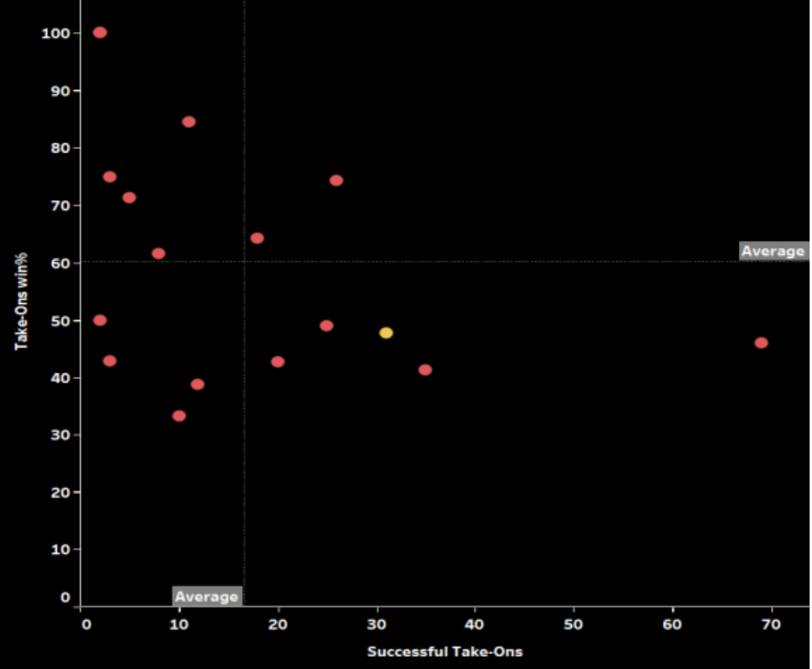Click the data point at 100% win rate
This screenshot has height=669, width=812.
coord(100,32)
